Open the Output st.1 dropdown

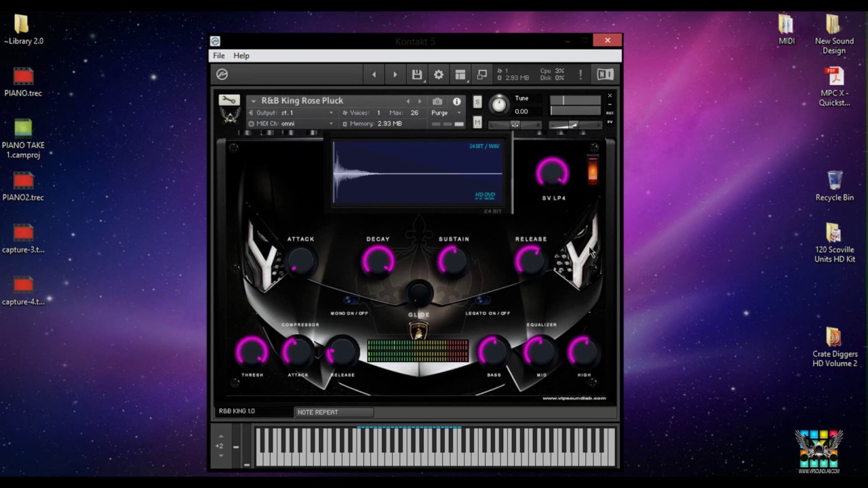tap(292, 113)
